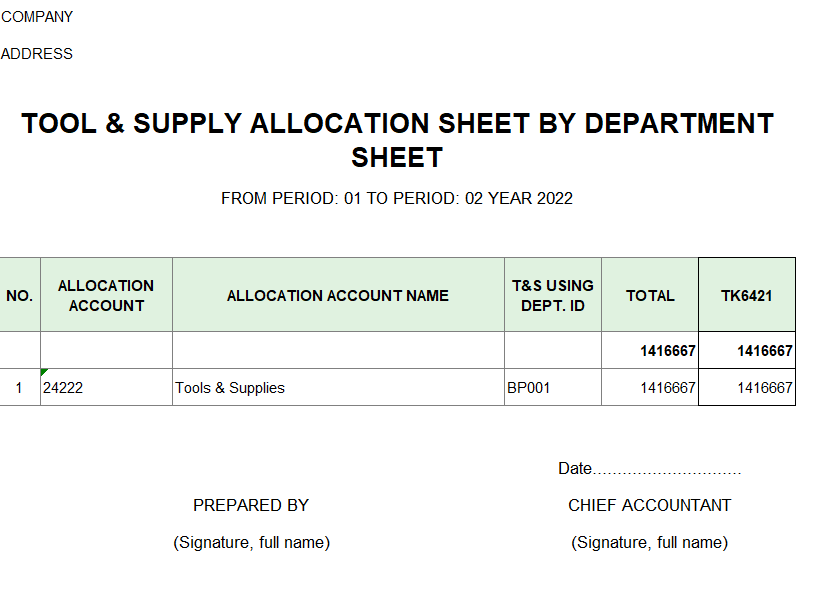Click the account number 24222 cell
This screenshot has height=616, width=830.
tap(106, 387)
